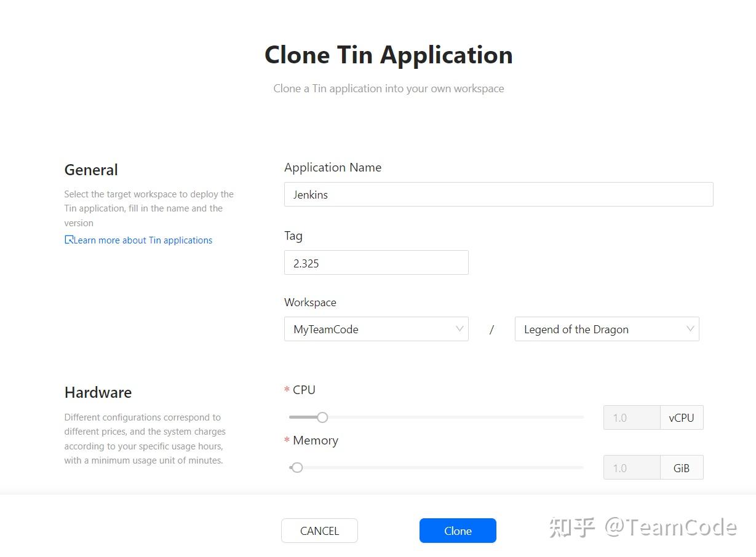Click the Memory slider track at its midpoint
The image size is (756, 557).
pos(436,468)
